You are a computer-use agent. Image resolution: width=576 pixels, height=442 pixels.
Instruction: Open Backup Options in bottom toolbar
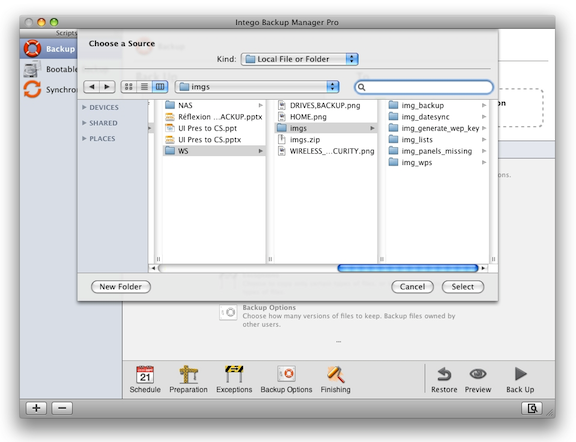coord(286,380)
